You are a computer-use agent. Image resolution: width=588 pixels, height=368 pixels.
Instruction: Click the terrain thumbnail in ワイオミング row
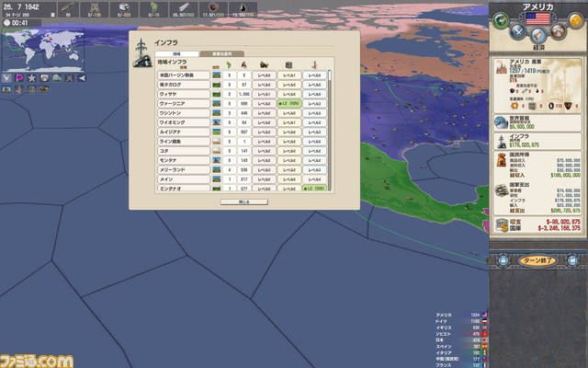point(217,122)
